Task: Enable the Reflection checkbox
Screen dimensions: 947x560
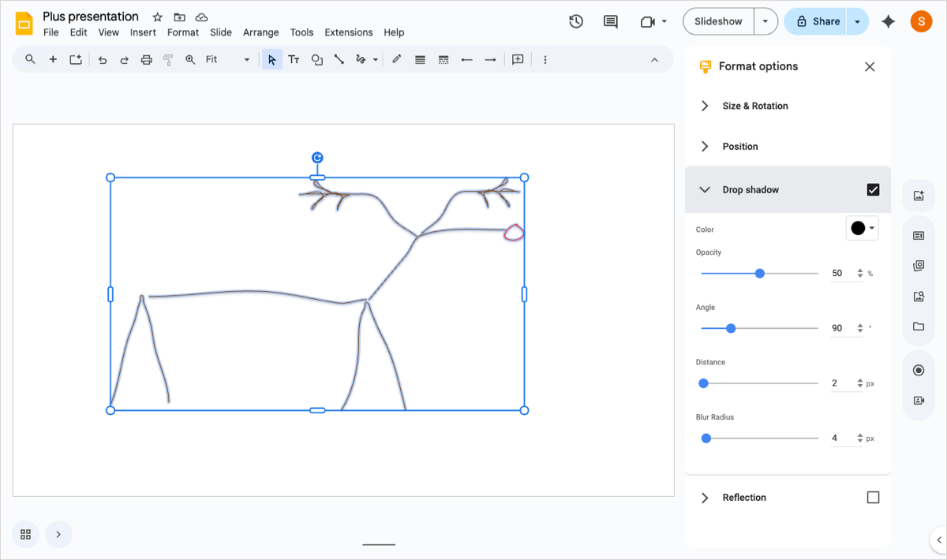Action: click(873, 498)
